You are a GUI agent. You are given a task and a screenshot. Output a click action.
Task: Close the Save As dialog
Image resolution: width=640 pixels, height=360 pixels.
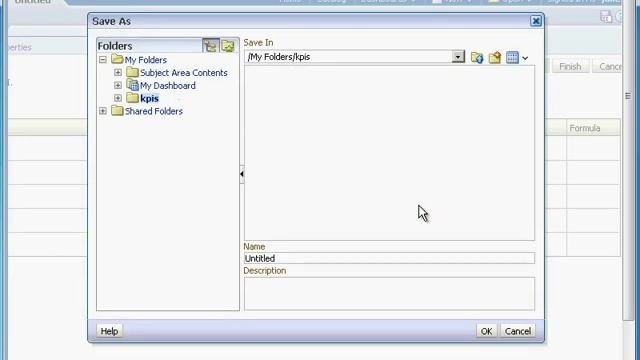[x=536, y=21]
